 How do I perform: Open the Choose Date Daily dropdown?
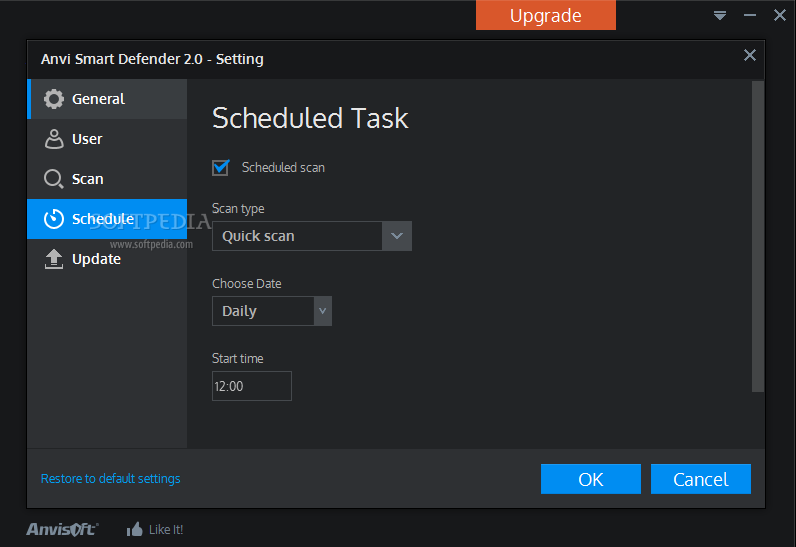pyautogui.click(x=272, y=311)
